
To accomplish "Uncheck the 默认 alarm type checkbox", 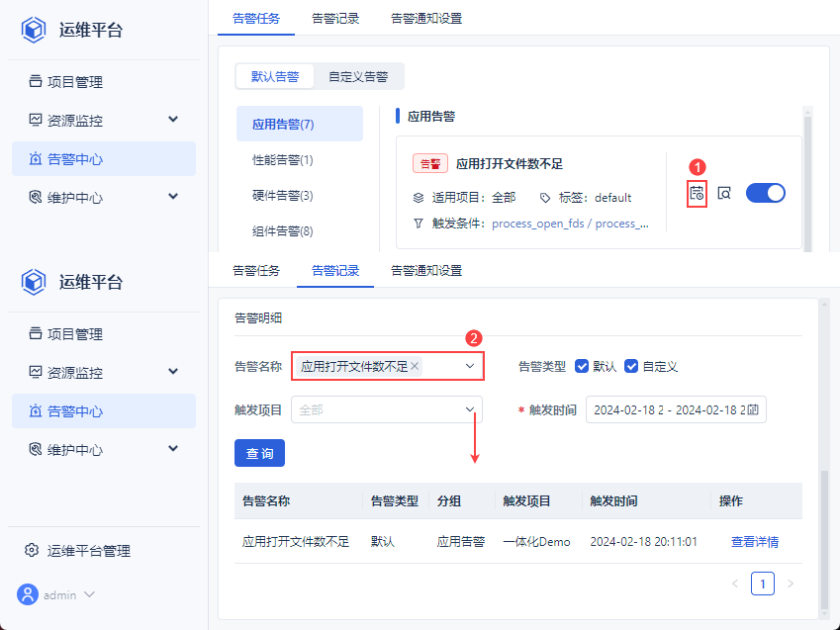I will 582,367.
